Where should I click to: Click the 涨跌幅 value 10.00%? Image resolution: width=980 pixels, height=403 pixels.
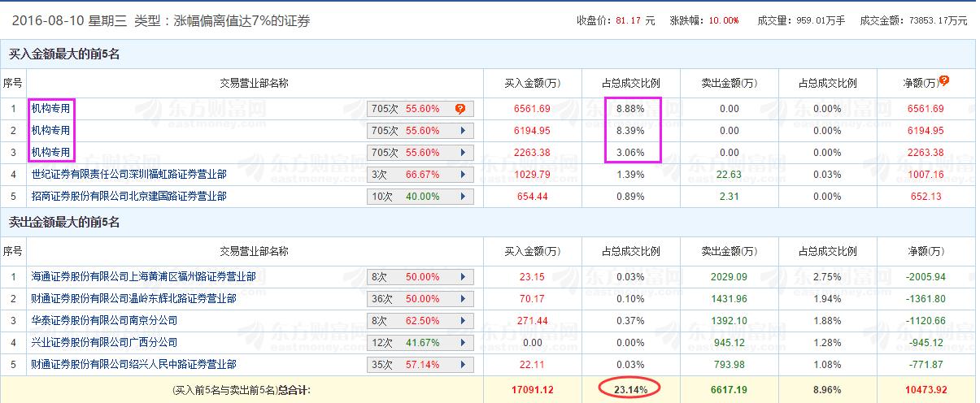point(725,20)
